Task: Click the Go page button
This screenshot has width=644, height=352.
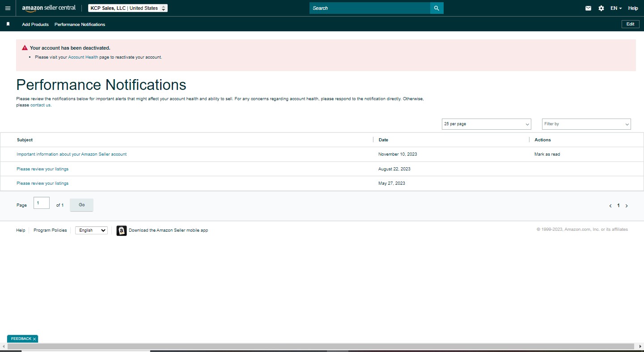Action: pos(82,205)
